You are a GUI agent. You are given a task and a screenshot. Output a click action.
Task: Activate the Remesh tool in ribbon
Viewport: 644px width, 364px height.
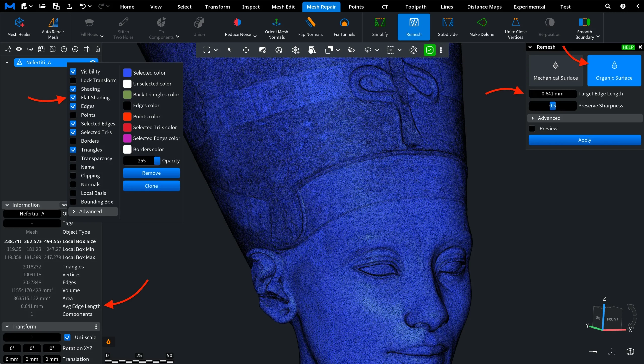coord(414,27)
